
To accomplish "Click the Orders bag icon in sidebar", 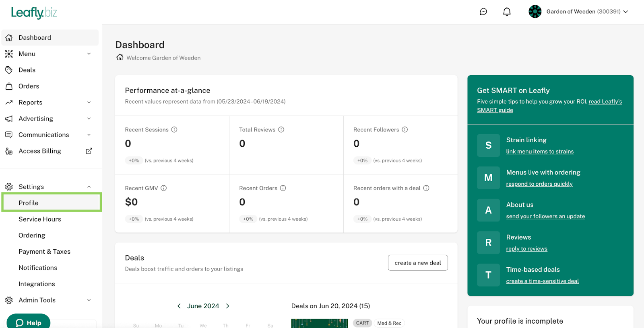I will tap(9, 86).
